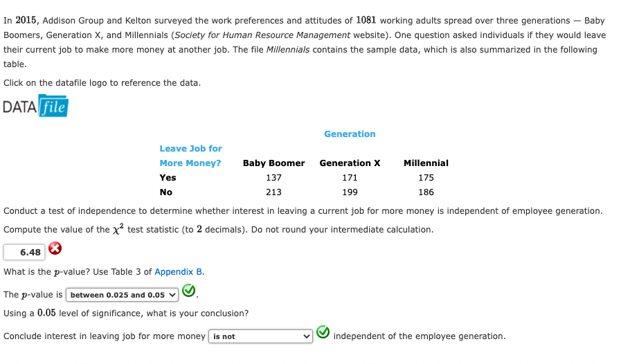This screenshot has width=621, height=364.
Task: Select the Generation X No value 199
Action: coord(350,192)
